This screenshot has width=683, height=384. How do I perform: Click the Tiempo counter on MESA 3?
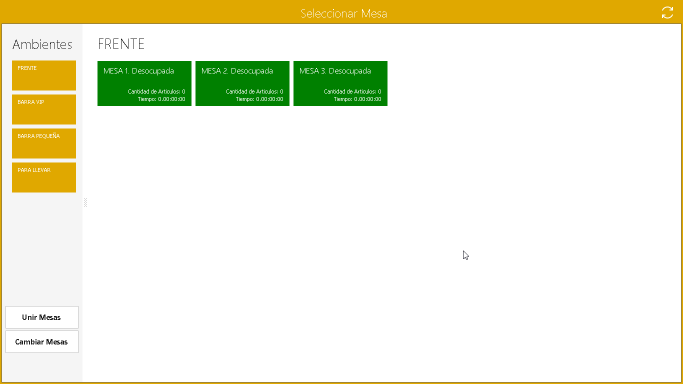(358, 99)
